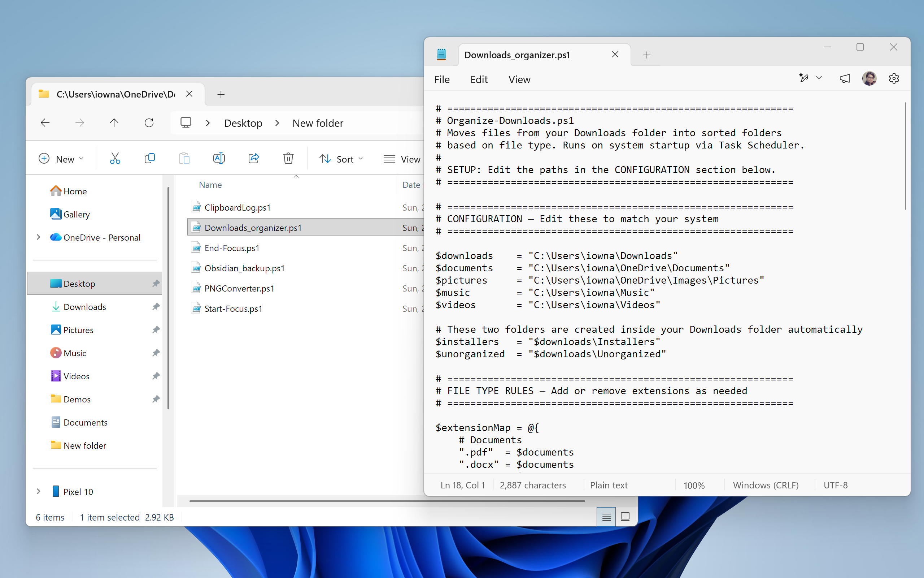The width and height of the screenshot is (924, 578).
Task: Open Home in the navigation pane
Action: tap(69, 191)
